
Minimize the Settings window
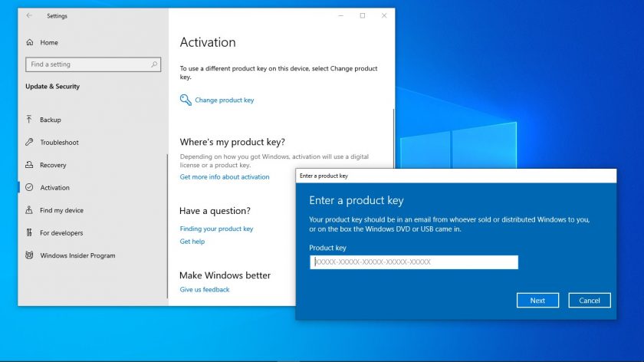[341, 15]
